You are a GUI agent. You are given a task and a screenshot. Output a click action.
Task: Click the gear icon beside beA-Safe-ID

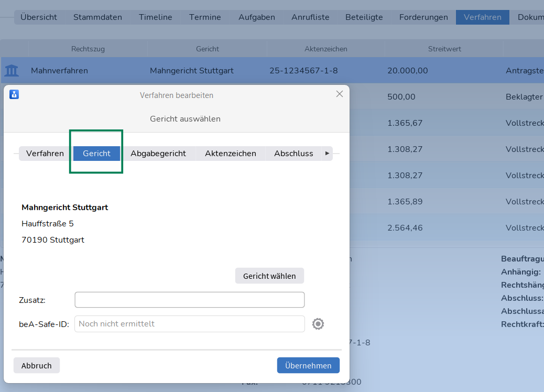[x=318, y=324]
